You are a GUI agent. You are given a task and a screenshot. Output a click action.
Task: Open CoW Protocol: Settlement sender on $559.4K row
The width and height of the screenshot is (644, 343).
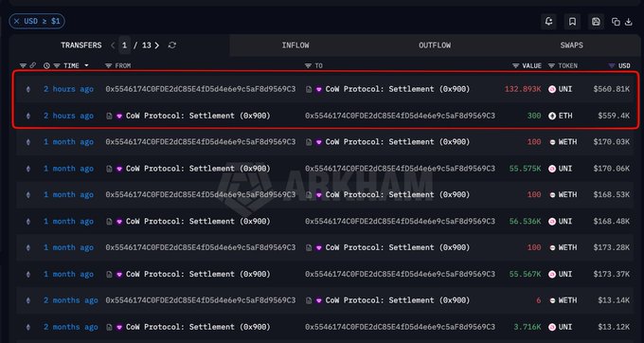click(x=198, y=116)
